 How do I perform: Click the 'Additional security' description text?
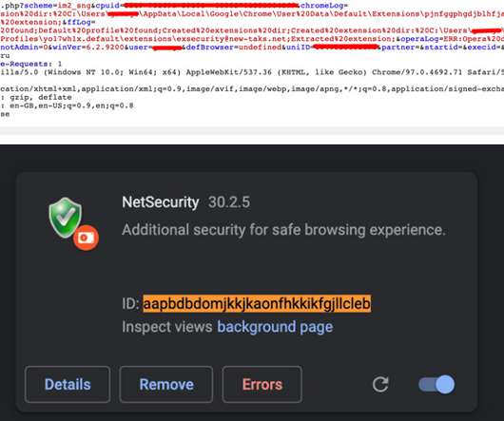click(283, 230)
